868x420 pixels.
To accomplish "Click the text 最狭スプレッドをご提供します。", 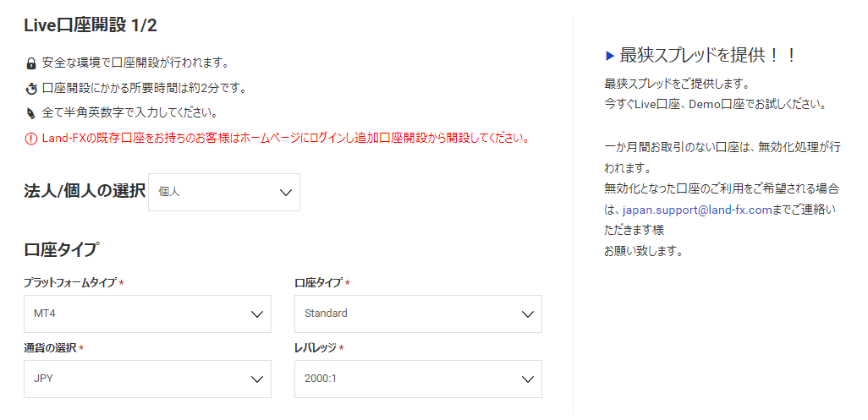I will click(x=677, y=85).
